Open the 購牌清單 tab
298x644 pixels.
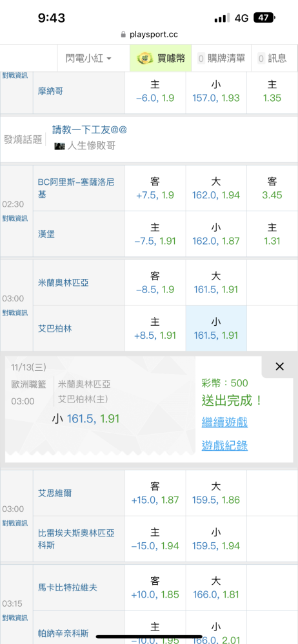pyautogui.click(x=221, y=59)
